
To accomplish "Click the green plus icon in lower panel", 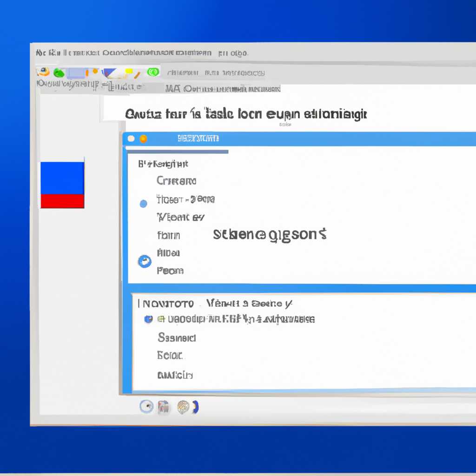I will pos(161,319).
